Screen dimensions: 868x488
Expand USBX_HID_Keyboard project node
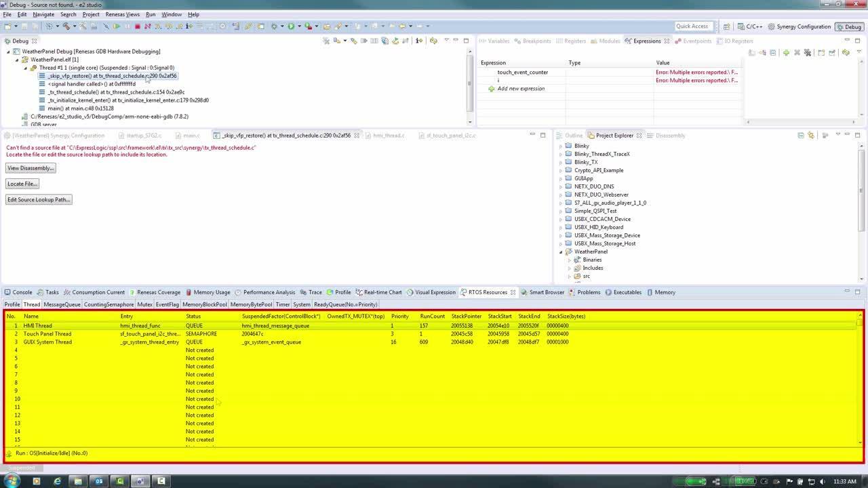[561, 227]
